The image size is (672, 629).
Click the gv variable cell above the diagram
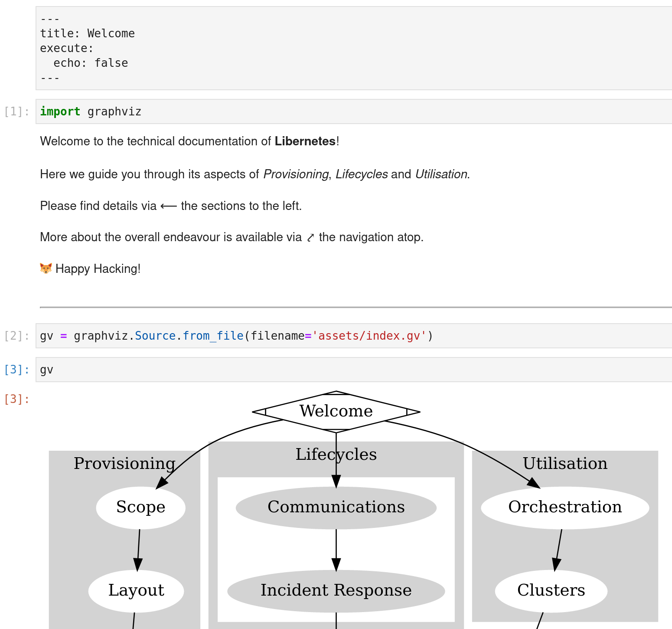tap(46, 370)
